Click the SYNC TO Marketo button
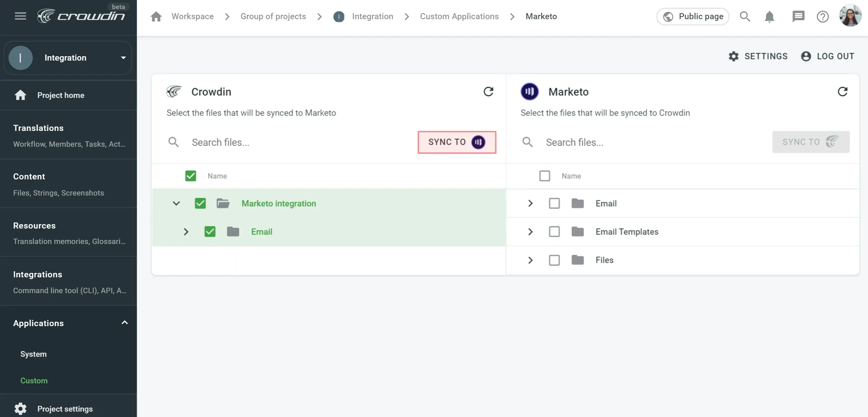 click(x=457, y=142)
